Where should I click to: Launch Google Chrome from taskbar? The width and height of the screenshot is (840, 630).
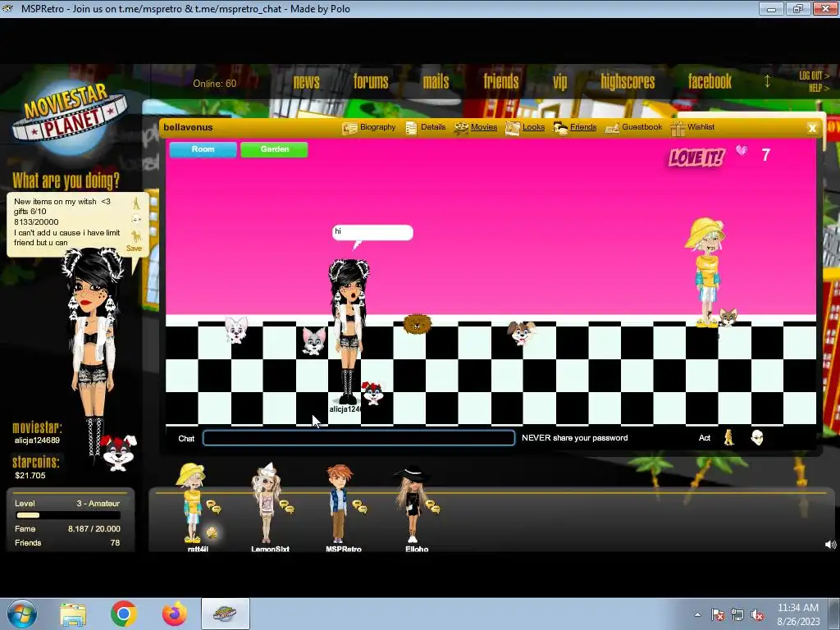click(124, 614)
